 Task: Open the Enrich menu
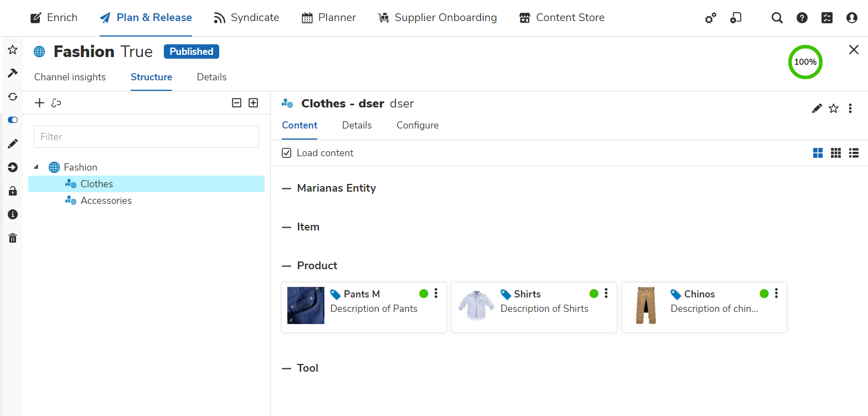[54, 18]
